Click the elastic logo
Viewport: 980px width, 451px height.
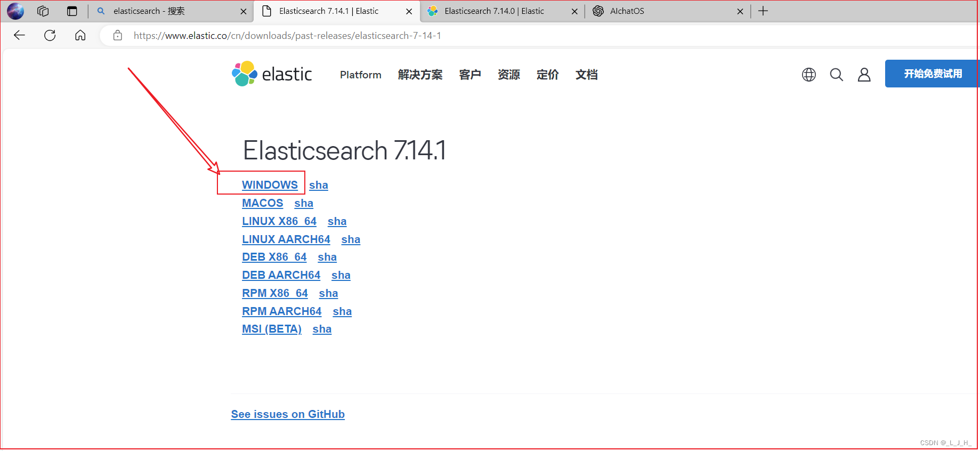(272, 74)
